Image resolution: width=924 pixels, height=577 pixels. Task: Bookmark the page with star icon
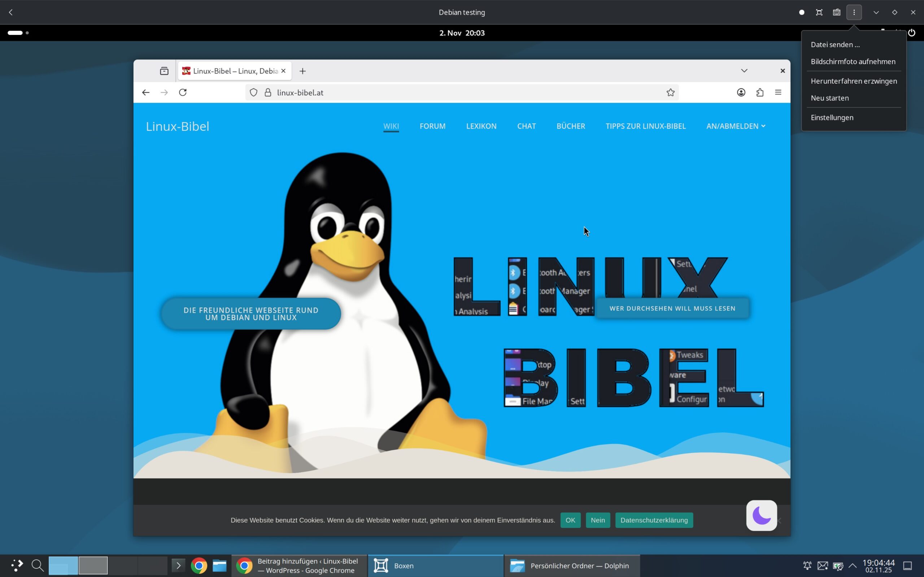(671, 92)
